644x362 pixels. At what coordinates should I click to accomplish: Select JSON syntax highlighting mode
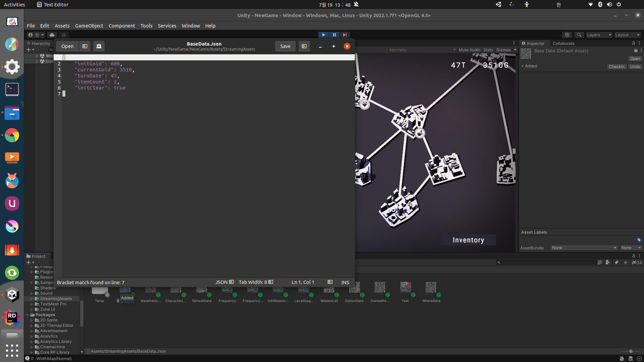point(224,282)
